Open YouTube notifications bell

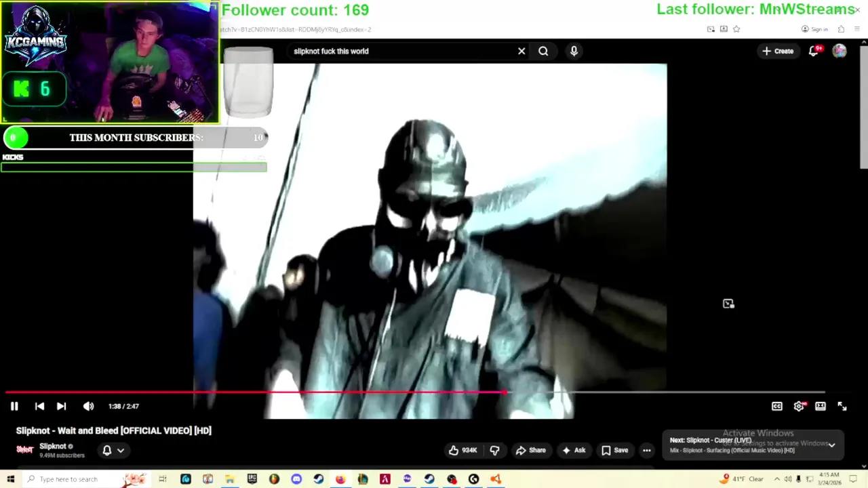(x=814, y=51)
